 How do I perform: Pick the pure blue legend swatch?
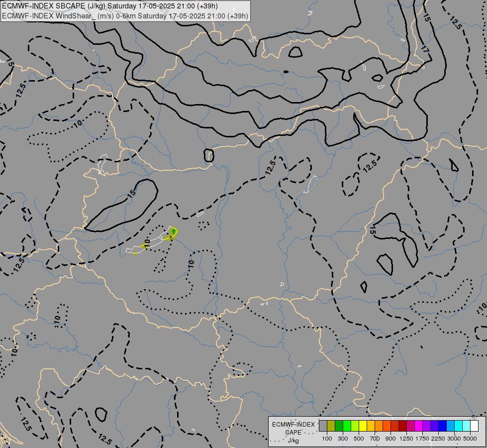pos(443,426)
